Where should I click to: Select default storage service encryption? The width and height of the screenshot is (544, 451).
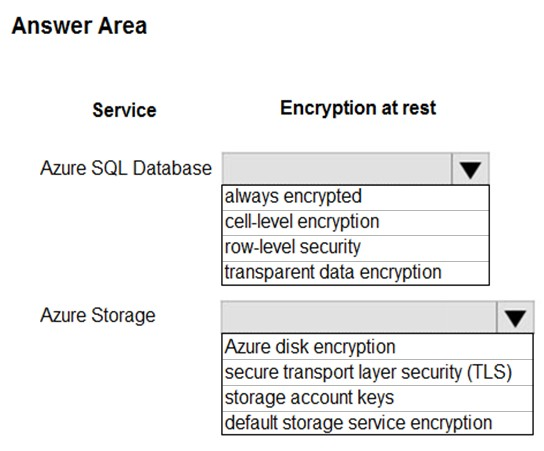[x=377, y=423]
